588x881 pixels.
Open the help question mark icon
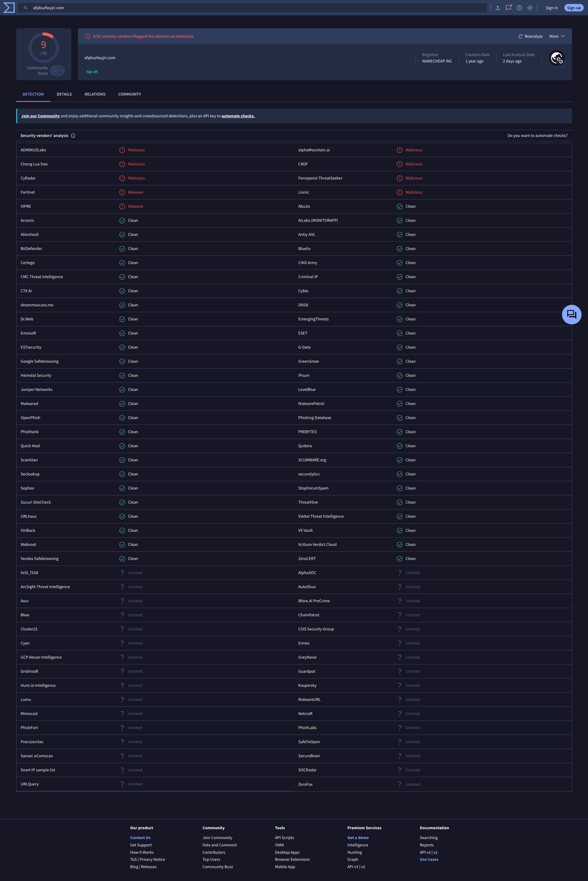[519, 8]
